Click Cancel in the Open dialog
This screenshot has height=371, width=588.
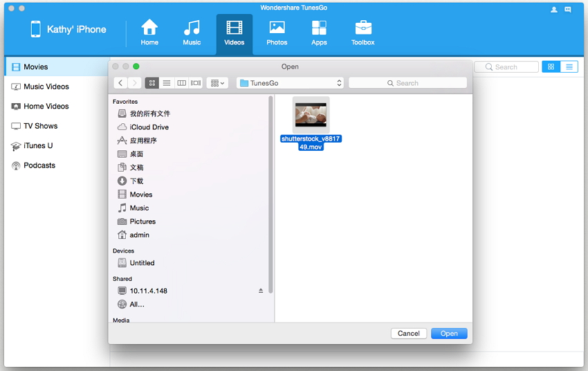click(409, 334)
